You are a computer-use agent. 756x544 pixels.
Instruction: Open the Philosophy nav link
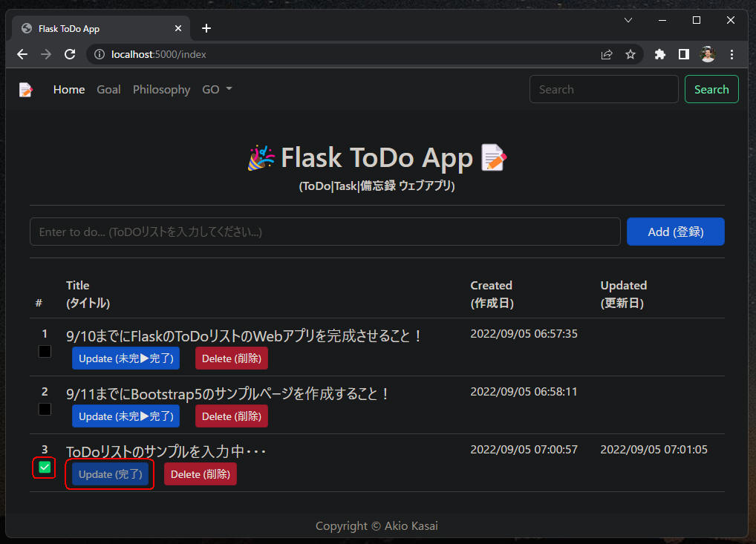(161, 90)
